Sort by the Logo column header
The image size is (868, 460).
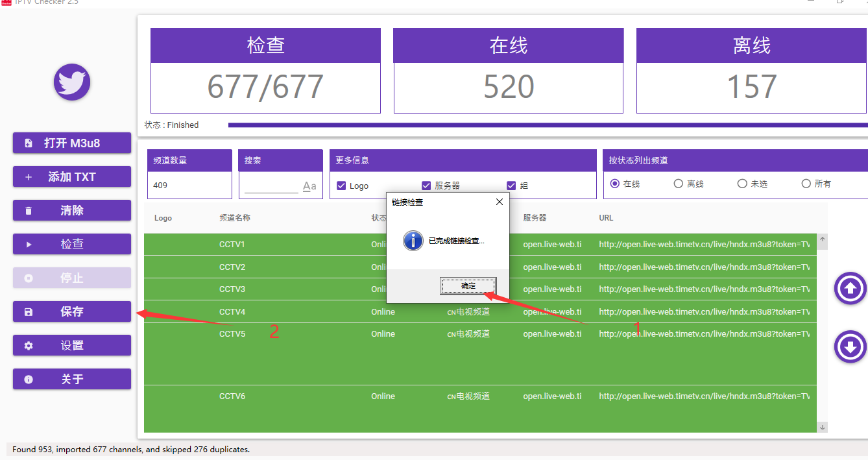pos(163,218)
